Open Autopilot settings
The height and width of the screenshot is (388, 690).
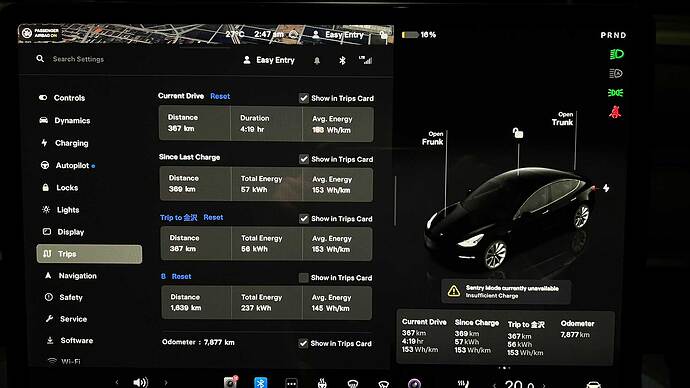[x=68, y=165]
